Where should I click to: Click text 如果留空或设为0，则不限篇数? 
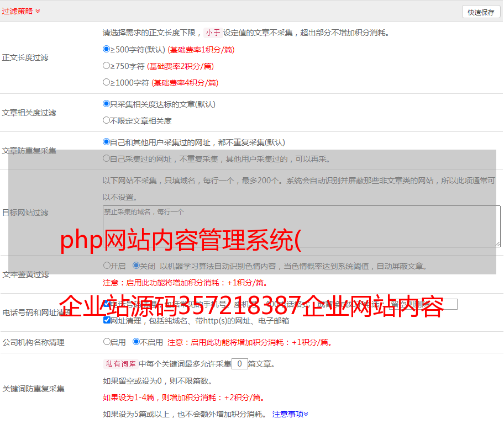tap(158, 381)
